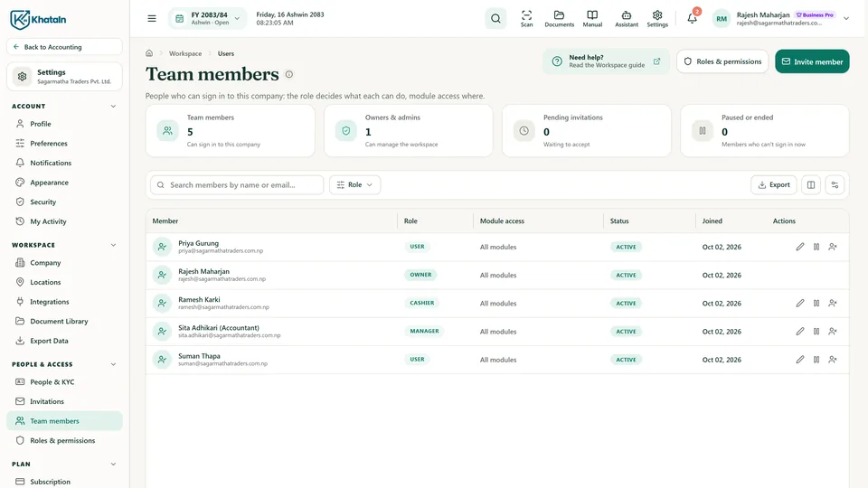Screen dimensions: 868x488
Task: Go to home breadcrumb icon
Action: [x=149, y=53]
